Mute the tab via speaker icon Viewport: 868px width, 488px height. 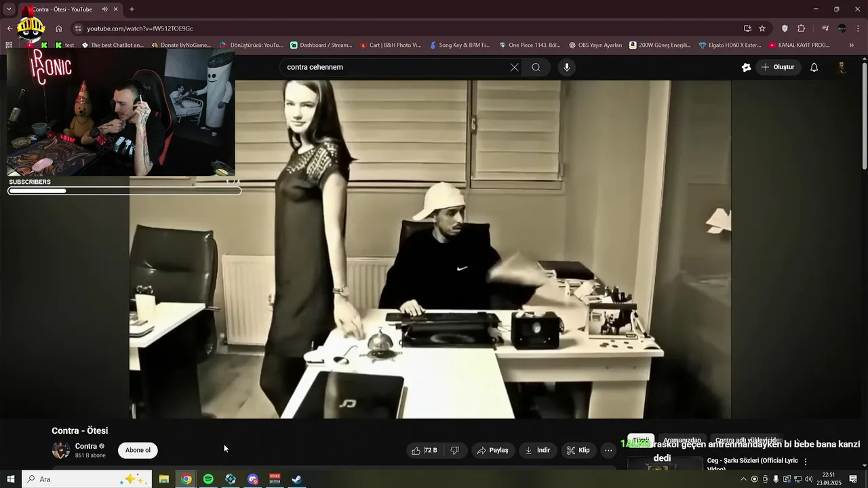coord(104,9)
